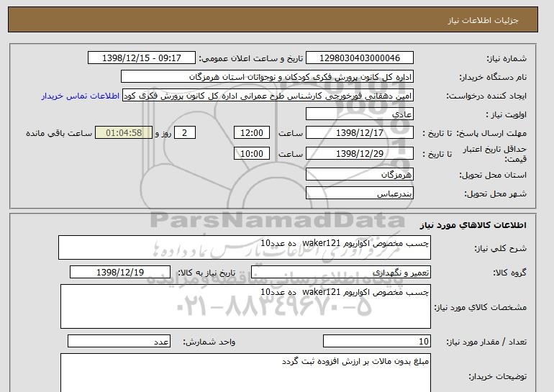The height and width of the screenshot is (392, 554).
Task: Click the header title جزئیات اطلاعات نیاز
Action: [483, 20]
